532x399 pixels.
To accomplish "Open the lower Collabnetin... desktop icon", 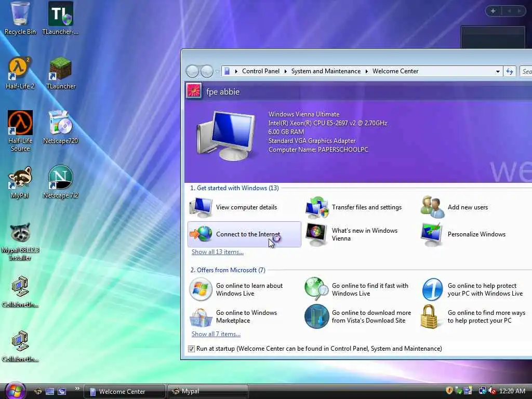I will point(20,346).
